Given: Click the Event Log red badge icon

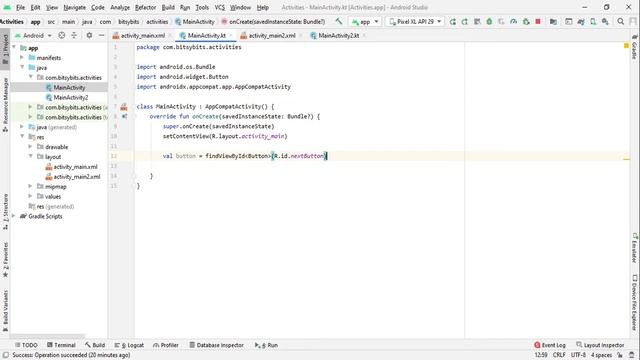Looking at the screenshot, I should pyautogui.click(x=537, y=345).
